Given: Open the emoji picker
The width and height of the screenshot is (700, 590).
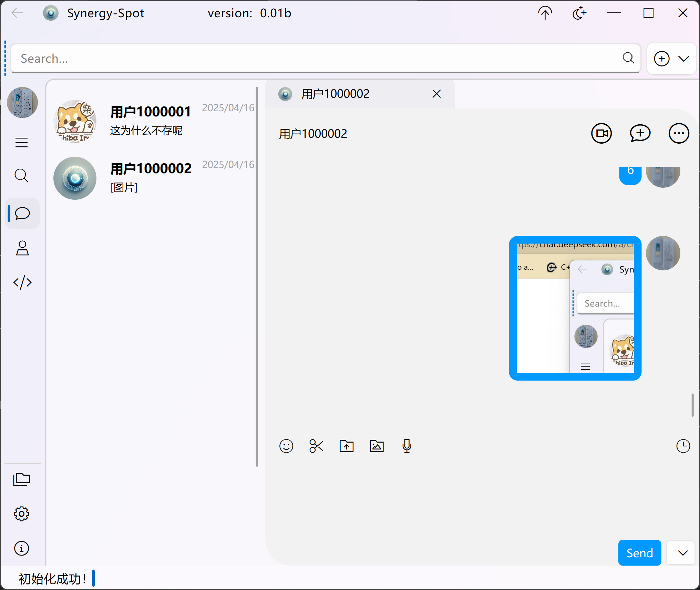Looking at the screenshot, I should pyautogui.click(x=286, y=446).
